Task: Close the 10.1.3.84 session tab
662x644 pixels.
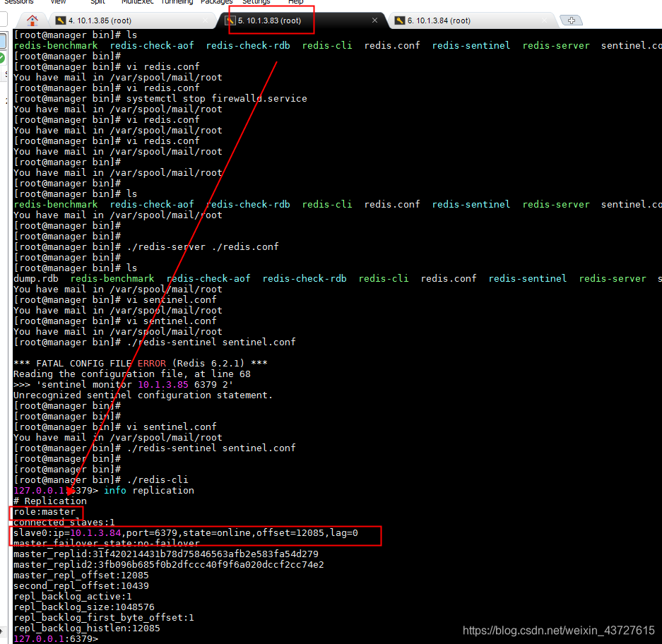Action: tap(544, 20)
